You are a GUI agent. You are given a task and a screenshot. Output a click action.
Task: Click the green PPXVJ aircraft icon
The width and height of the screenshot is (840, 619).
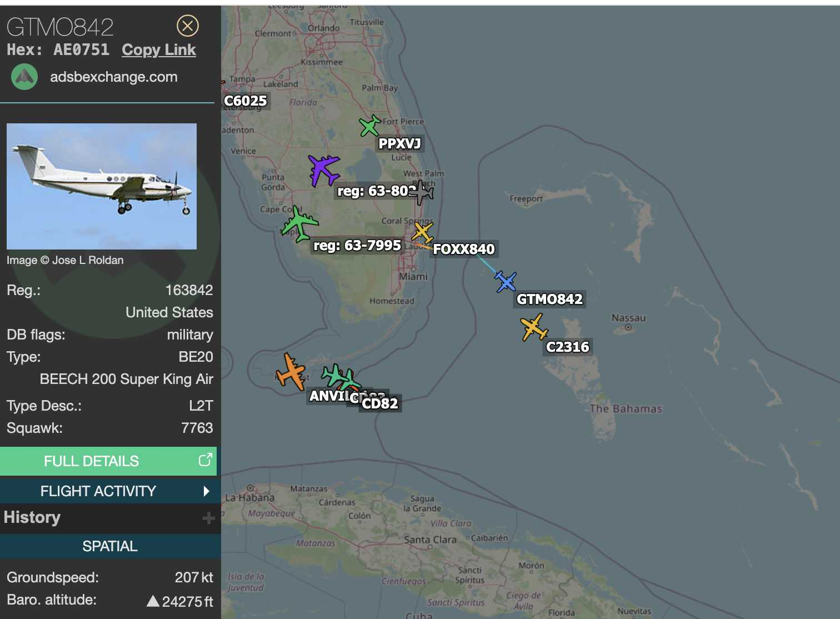(369, 126)
